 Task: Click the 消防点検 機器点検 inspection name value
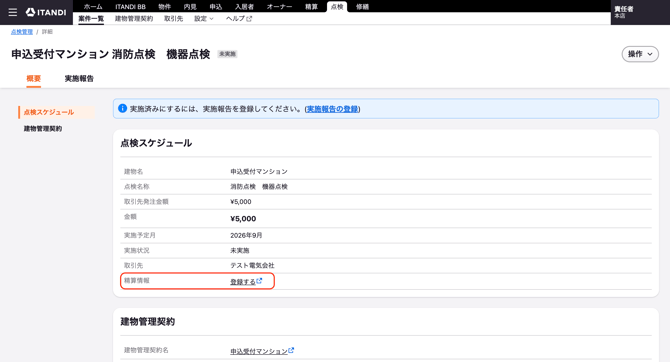(259, 187)
